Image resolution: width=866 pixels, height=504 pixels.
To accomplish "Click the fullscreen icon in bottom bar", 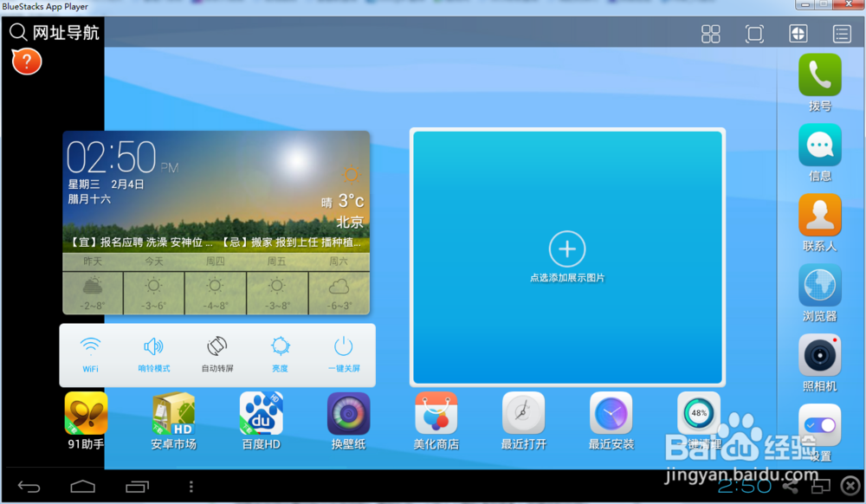I will pyautogui.click(x=821, y=487).
